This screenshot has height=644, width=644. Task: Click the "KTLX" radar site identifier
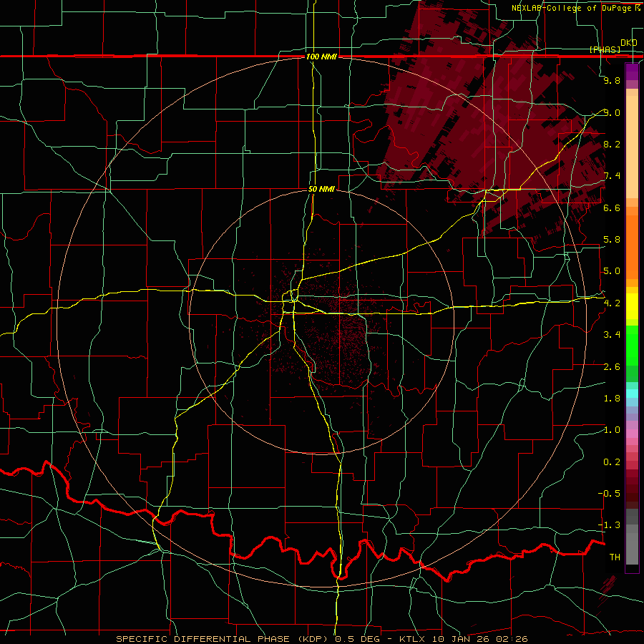click(x=413, y=639)
